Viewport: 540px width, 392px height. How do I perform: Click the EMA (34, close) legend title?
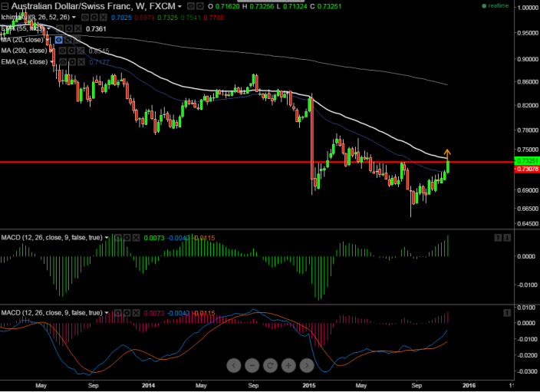25,62
